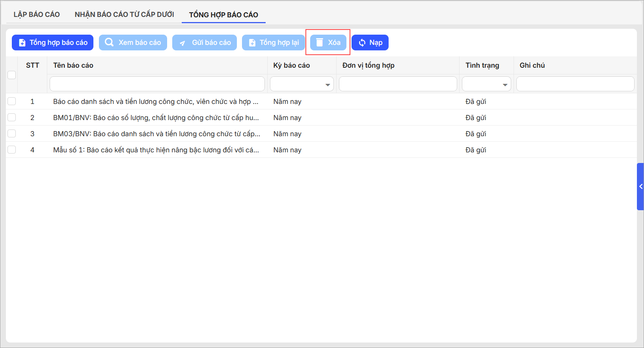Screen dimensions: 644x348
Task: Tick the checkbox for row 4
Action: click(12, 150)
